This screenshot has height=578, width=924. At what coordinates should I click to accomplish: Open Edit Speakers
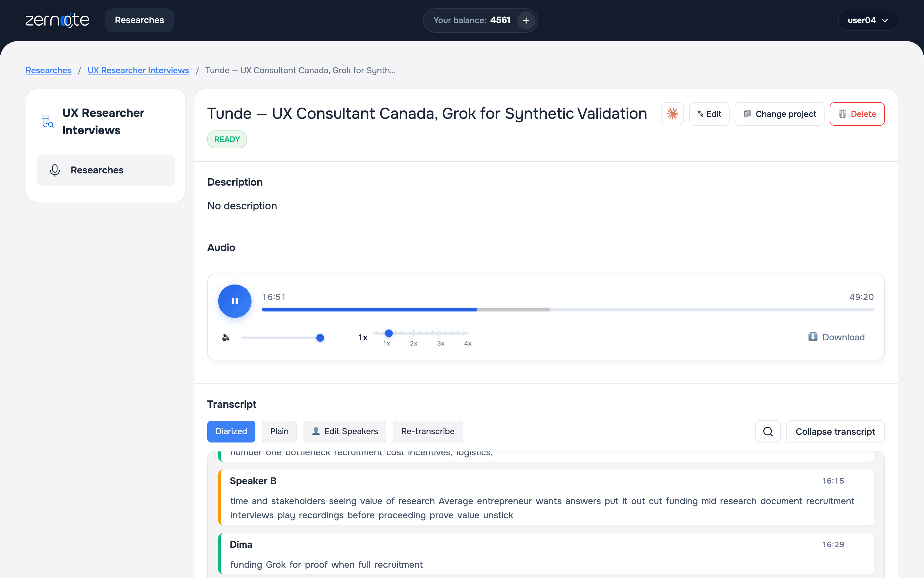click(345, 431)
